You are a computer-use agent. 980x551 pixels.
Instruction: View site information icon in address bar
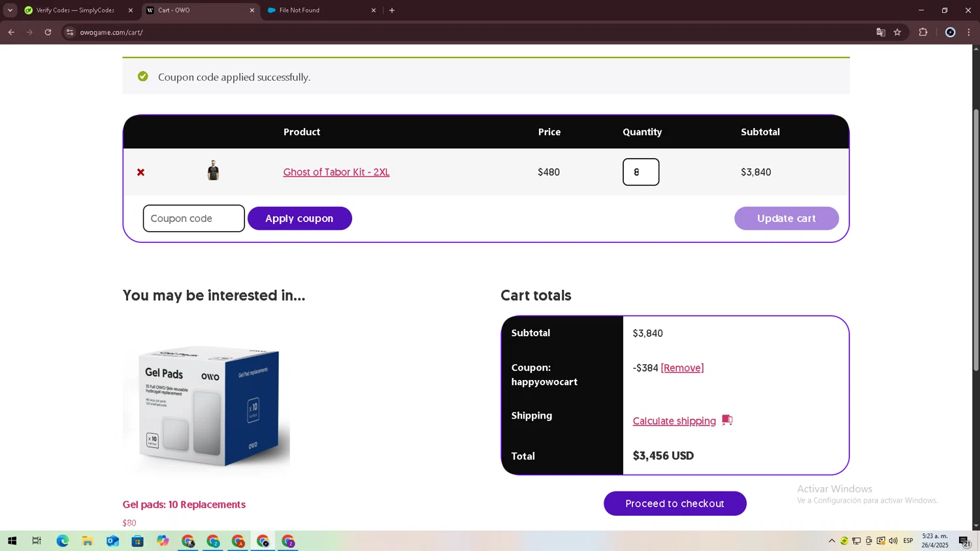click(70, 32)
